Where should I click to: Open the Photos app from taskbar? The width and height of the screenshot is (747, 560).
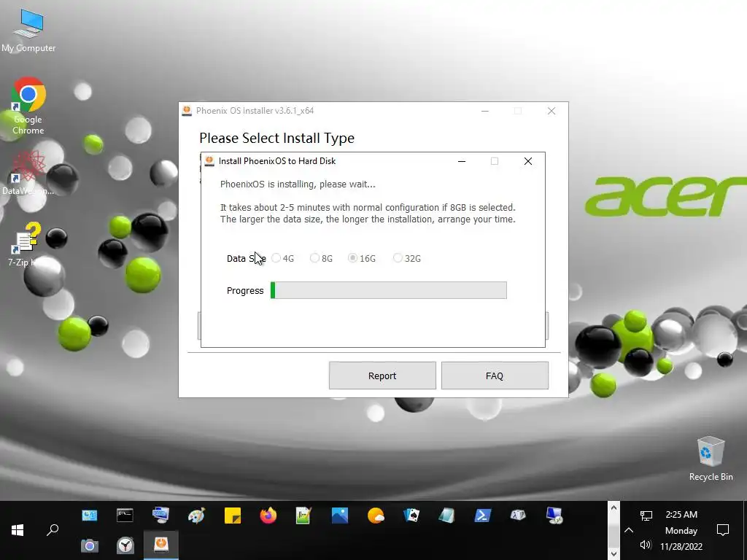(340, 516)
